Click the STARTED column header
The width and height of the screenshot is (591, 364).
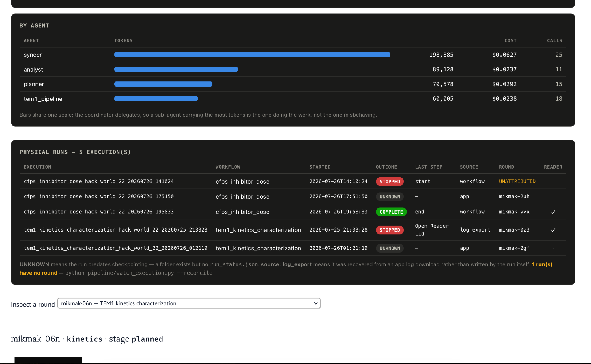(x=320, y=167)
